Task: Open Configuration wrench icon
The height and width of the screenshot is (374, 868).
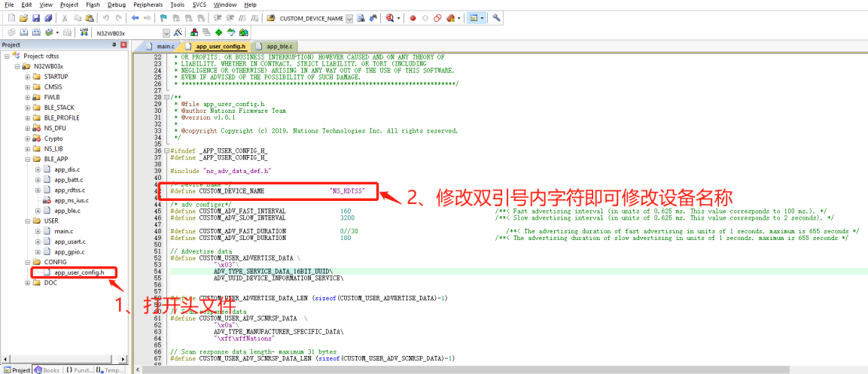Action: coord(497,18)
